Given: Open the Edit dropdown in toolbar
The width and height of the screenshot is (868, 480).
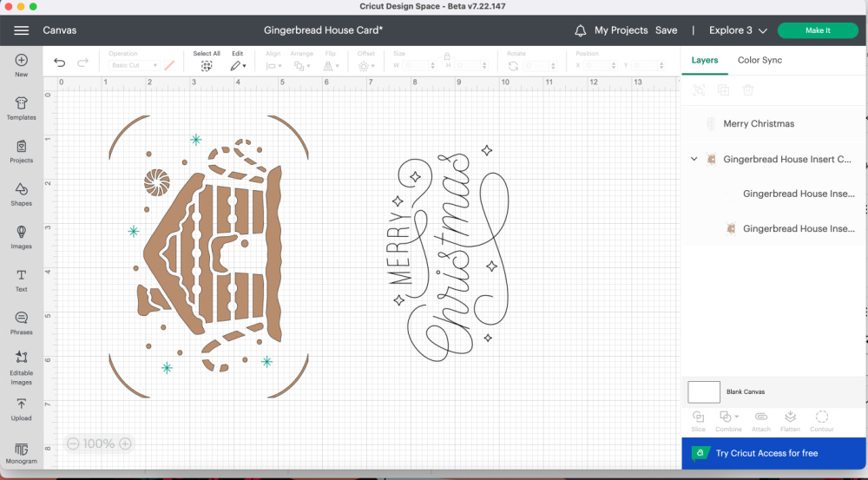Looking at the screenshot, I should [237, 65].
